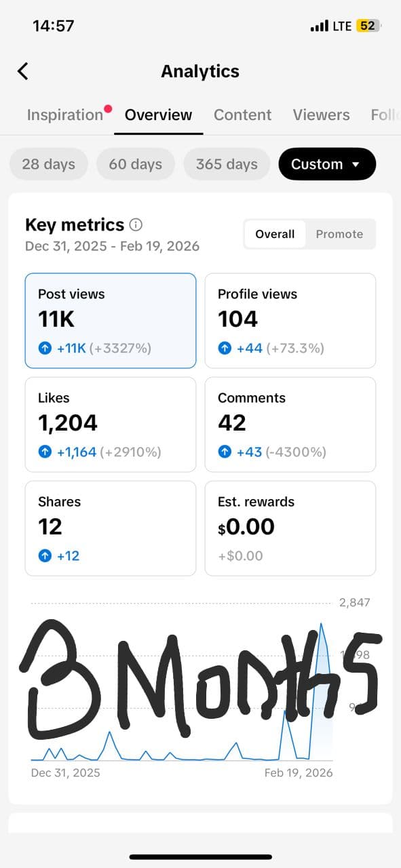Tap the up arrow on Profile views card
The width and height of the screenshot is (401, 868).
[x=225, y=348]
